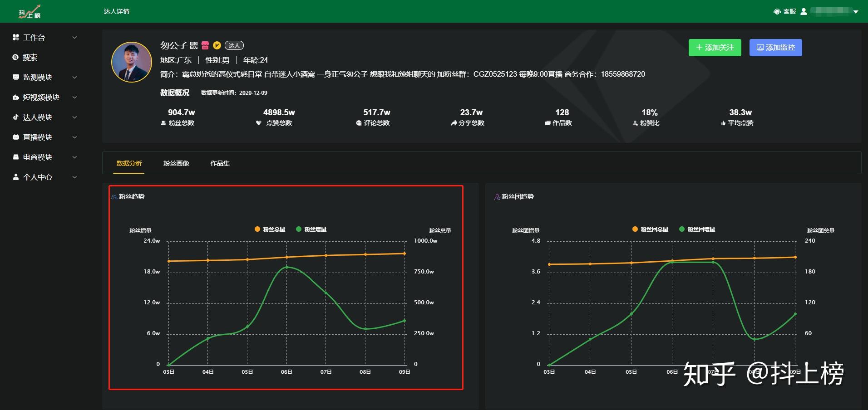
Task: Click the 搜索 magnifier icon in sidebar
Action: [15, 57]
